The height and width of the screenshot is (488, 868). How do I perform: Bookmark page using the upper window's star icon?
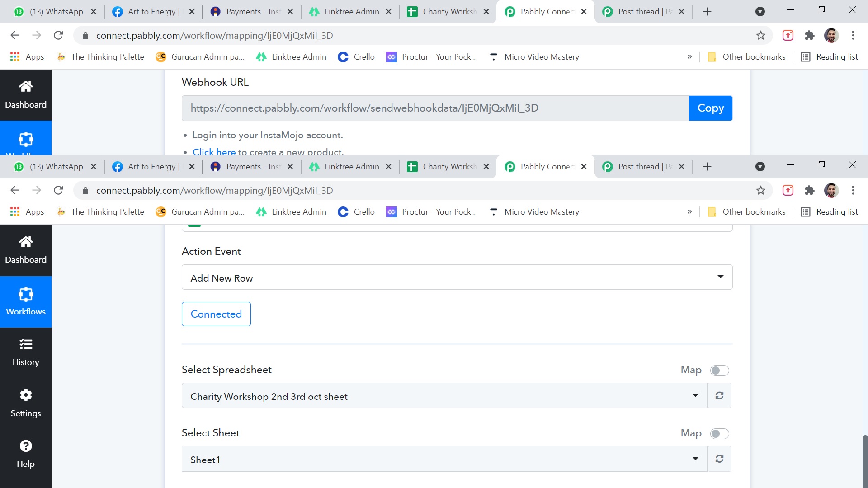pos(761,35)
